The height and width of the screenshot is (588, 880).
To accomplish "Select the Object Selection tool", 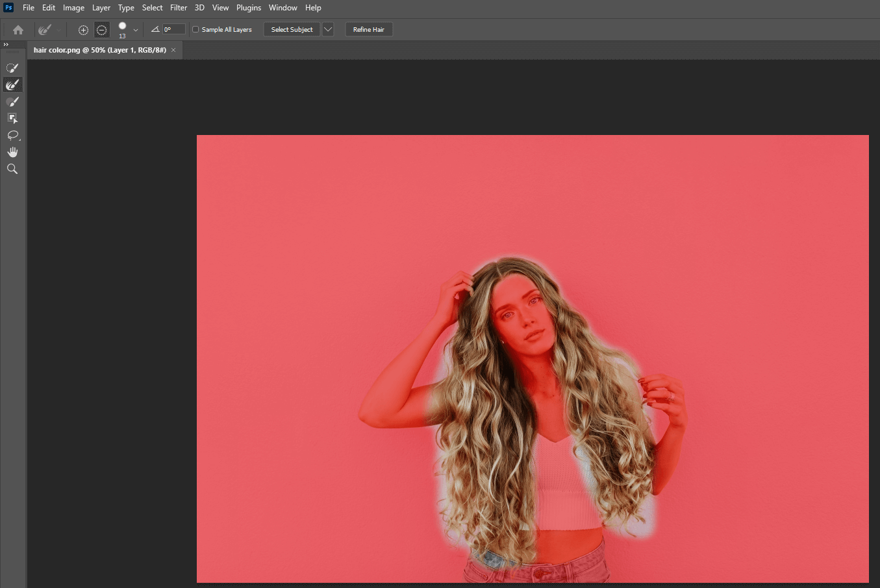I will coord(12,118).
